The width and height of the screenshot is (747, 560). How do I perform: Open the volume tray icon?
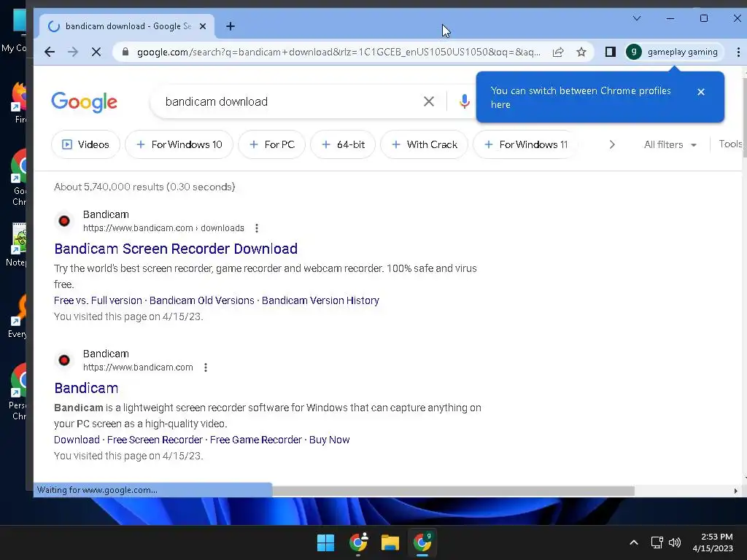[x=675, y=542]
